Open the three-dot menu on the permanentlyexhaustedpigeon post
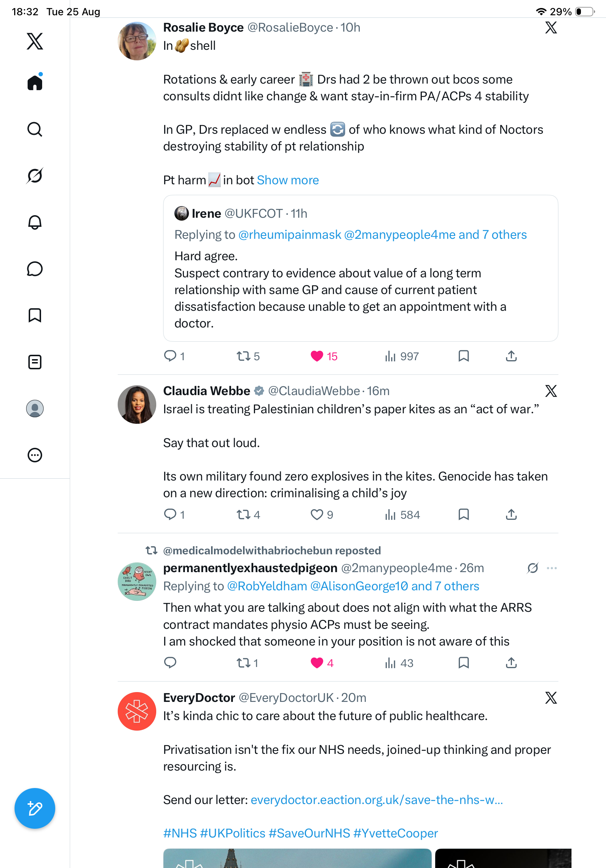 coord(552,568)
